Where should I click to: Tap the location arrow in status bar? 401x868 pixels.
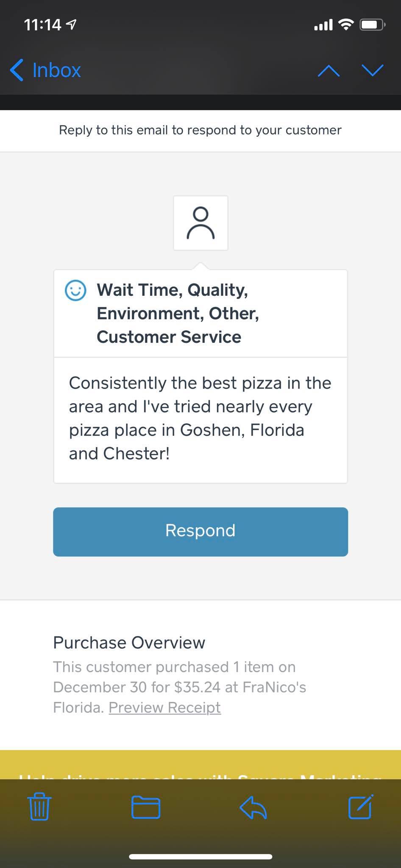(x=72, y=25)
